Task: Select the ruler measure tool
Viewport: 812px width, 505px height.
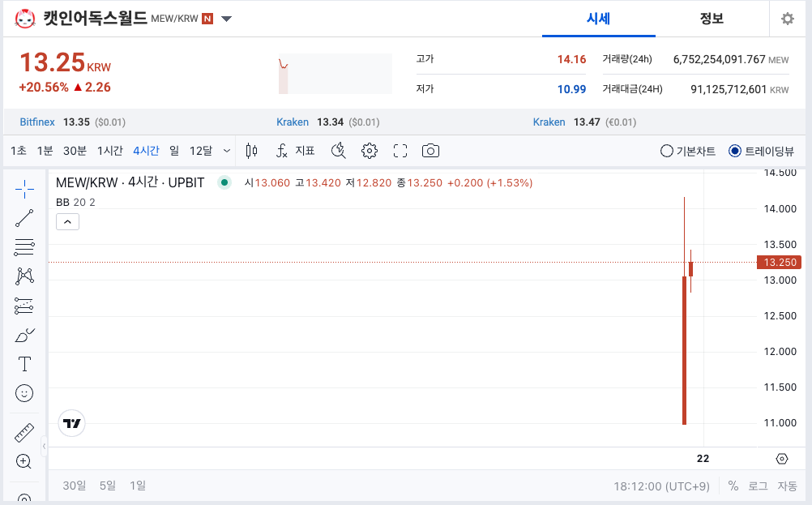Action: click(24, 433)
